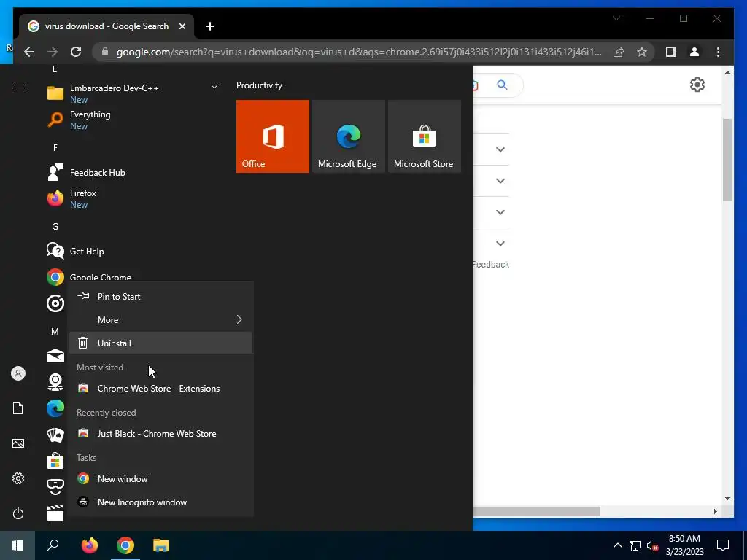Open the Chrome profile avatar icon
Screen dimensions: 747x560
pyautogui.click(x=694, y=52)
